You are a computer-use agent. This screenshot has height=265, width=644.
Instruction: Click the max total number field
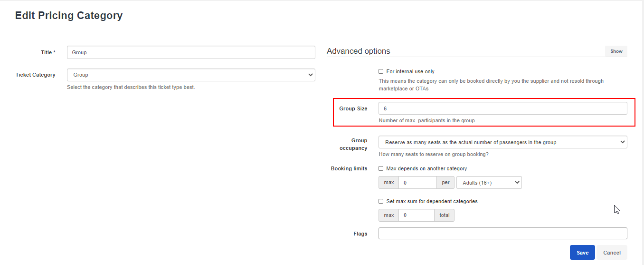point(416,216)
